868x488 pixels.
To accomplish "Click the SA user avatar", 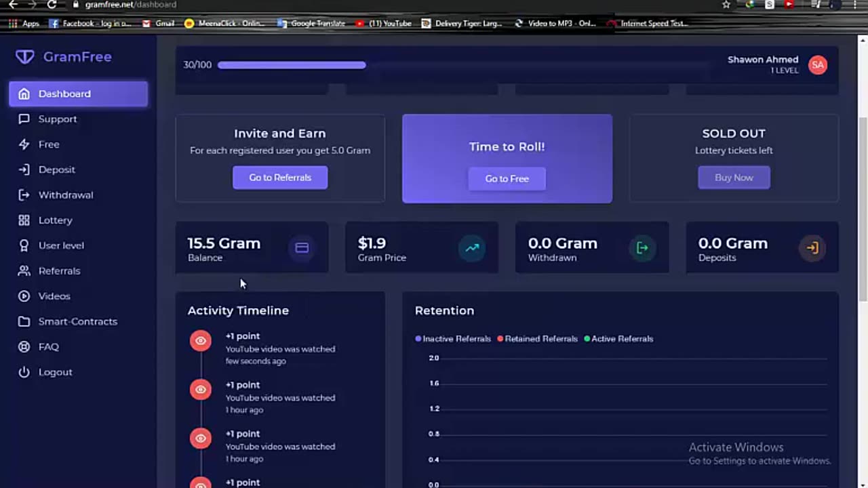I will (818, 65).
